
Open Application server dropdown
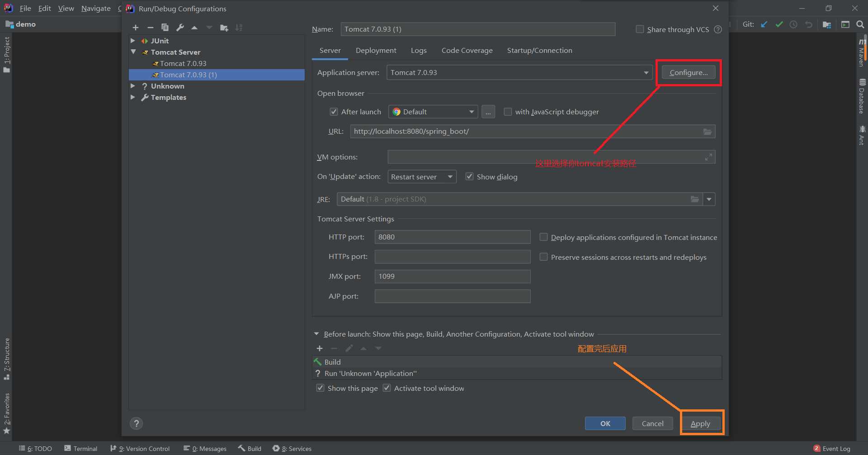coord(519,73)
